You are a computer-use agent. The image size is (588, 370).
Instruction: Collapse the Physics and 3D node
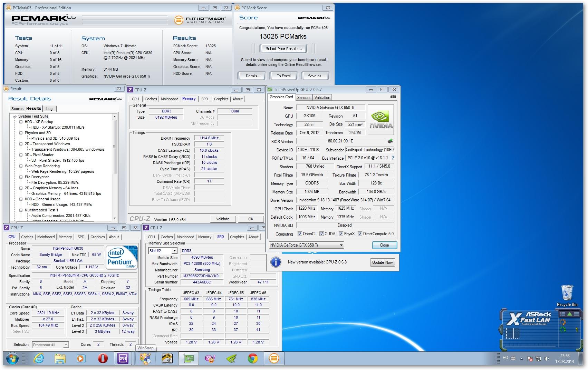[21, 133]
